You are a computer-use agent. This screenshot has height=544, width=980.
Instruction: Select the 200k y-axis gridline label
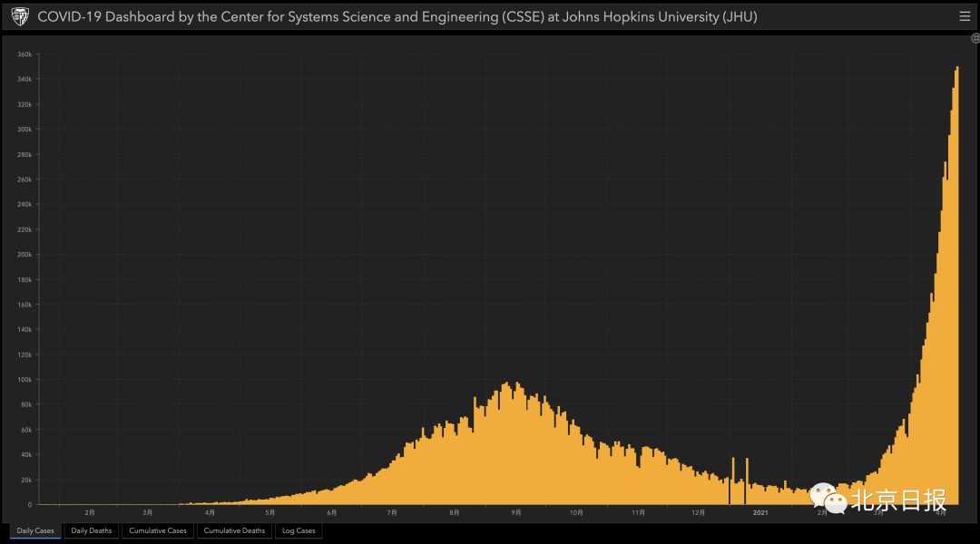25,255
